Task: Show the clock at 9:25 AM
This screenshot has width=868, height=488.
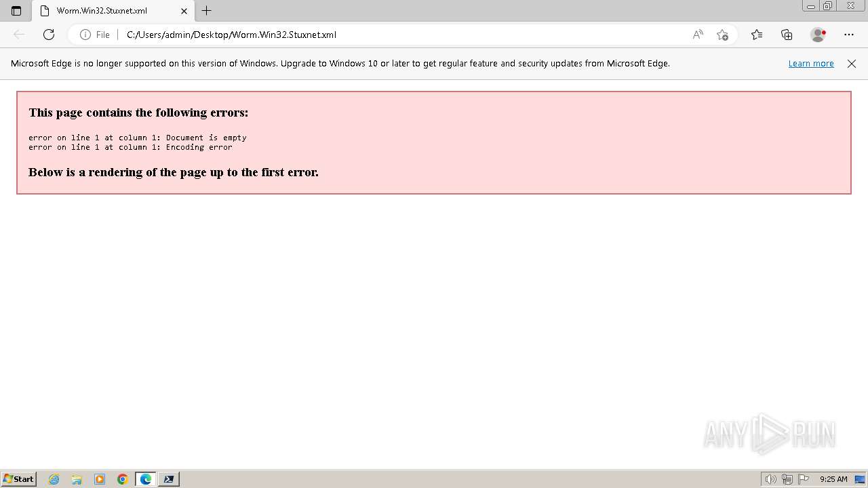Action: (x=833, y=479)
